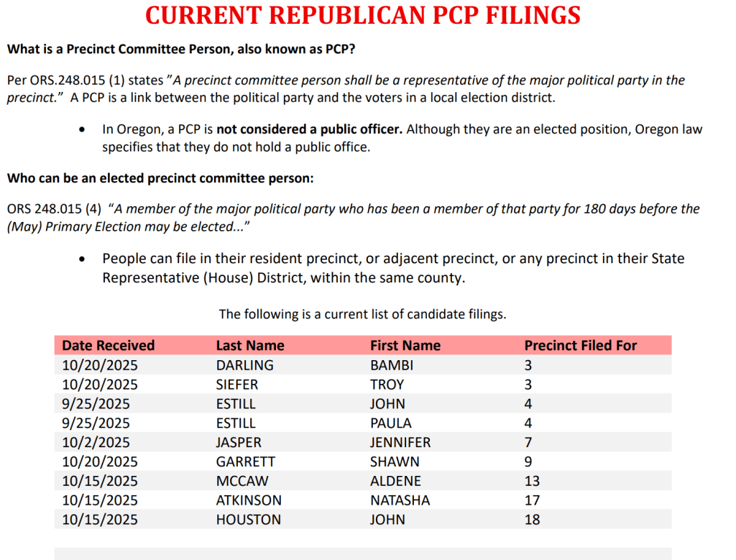Click the DARLING last name cell
The width and height of the screenshot is (736, 560).
(245, 365)
